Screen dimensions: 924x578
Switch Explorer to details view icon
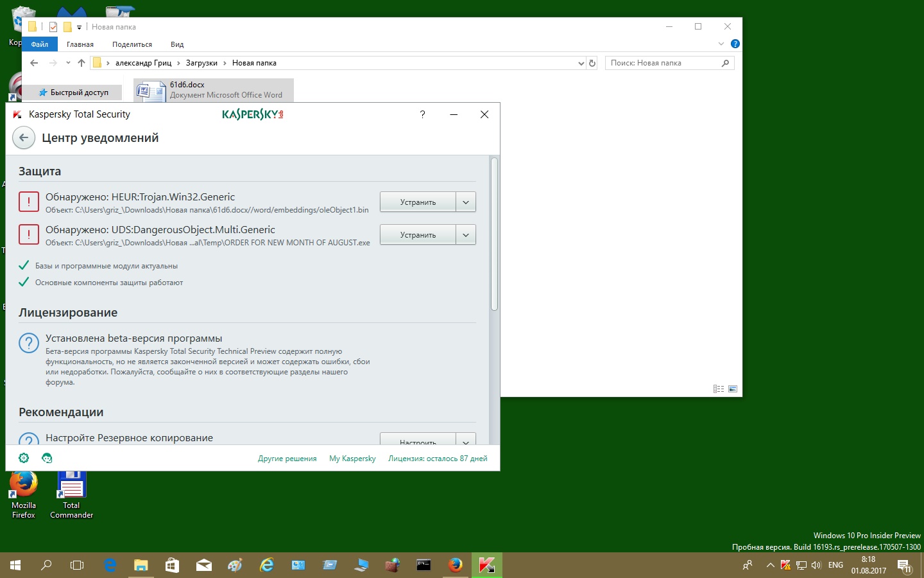point(719,389)
